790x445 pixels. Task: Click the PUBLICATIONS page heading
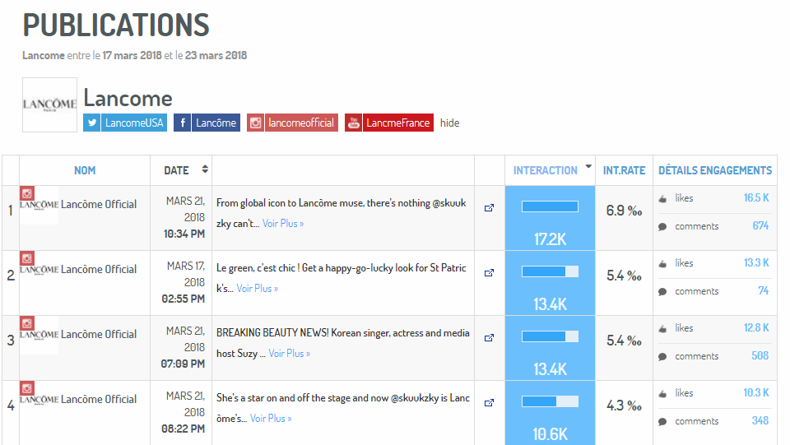(x=116, y=25)
